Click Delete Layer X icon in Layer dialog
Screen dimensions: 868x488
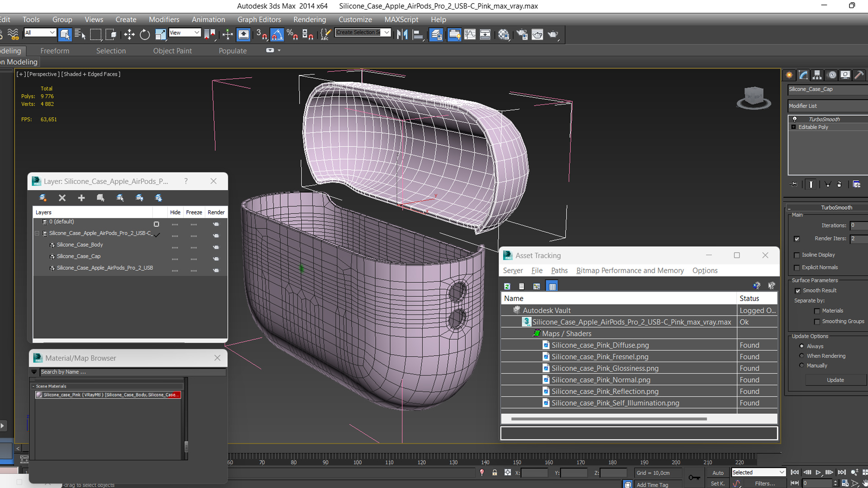point(62,198)
